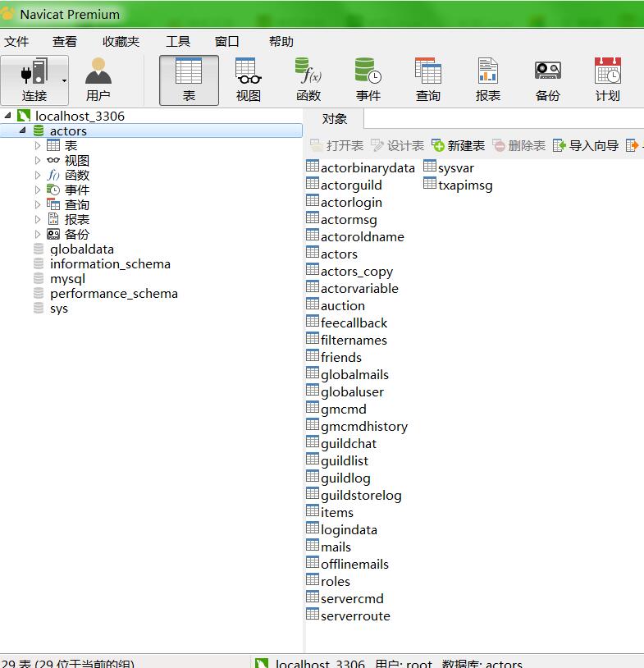Image resolution: width=644 pixels, height=668 pixels.
Task: Select the 视图 (View) toolbar icon
Action: coord(248,80)
